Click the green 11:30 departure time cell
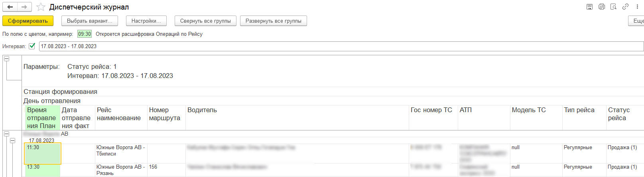Image resolution: width=644 pixels, height=177 pixels. 43,153
